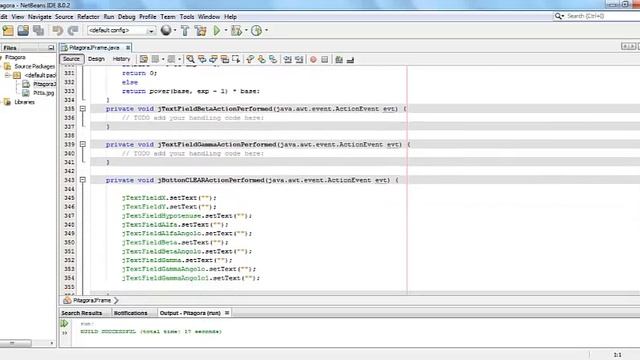Select the Libraries tree node
This screenshot has height=360, width=640.
24,102
